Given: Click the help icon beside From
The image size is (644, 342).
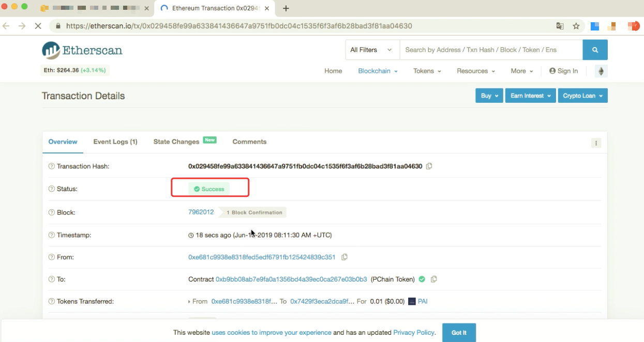Looking at the screenshot, I should tap(51, 257).
